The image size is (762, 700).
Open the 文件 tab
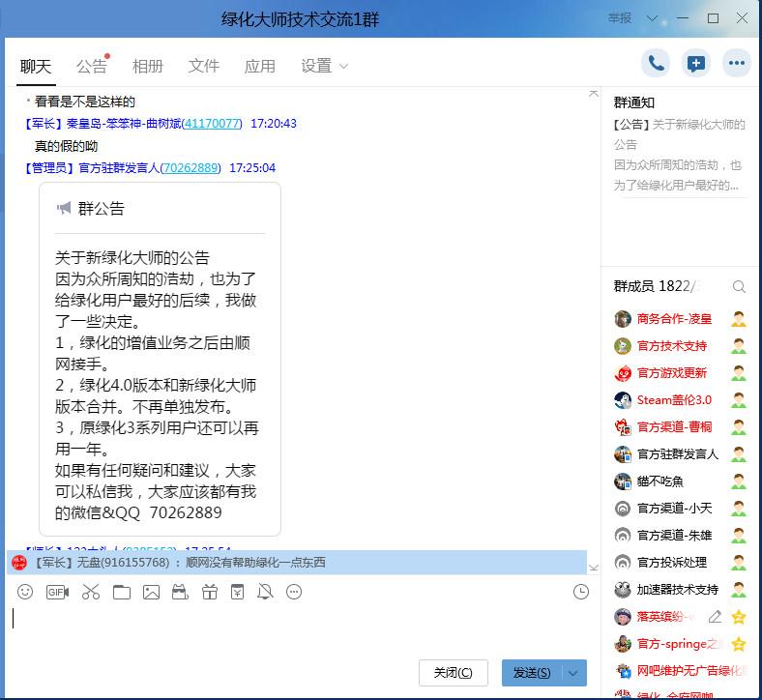click(204, 67)
